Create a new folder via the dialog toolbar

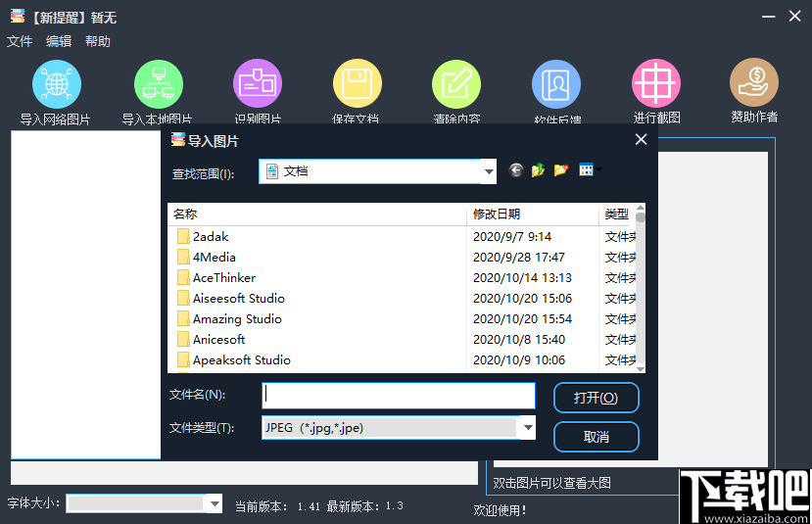pos(561,169)
